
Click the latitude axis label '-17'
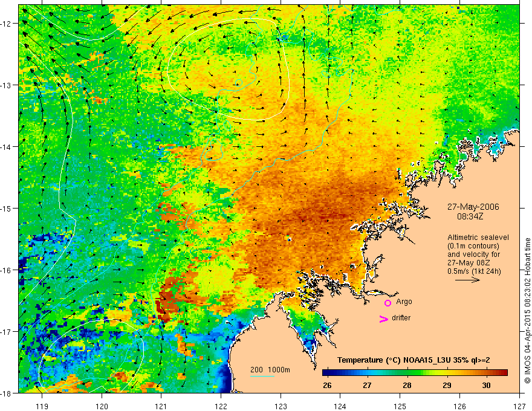[x=6, y=331]
